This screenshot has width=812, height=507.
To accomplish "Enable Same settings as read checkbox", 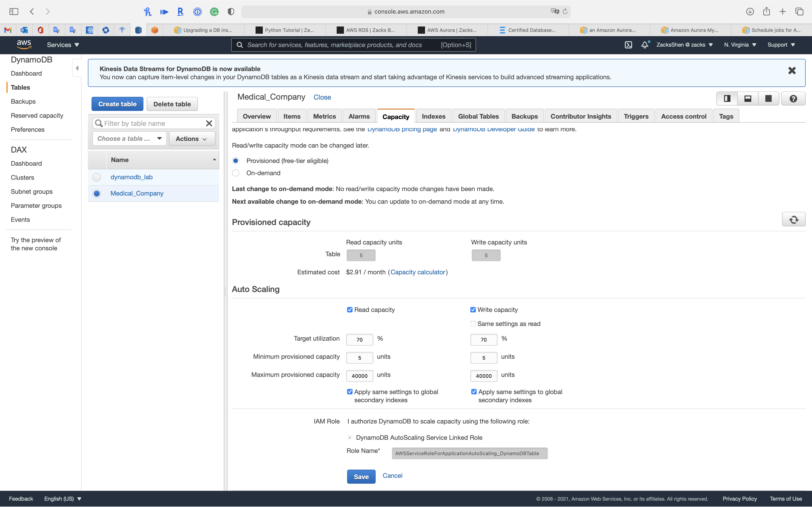I will (x=473, y=324).
